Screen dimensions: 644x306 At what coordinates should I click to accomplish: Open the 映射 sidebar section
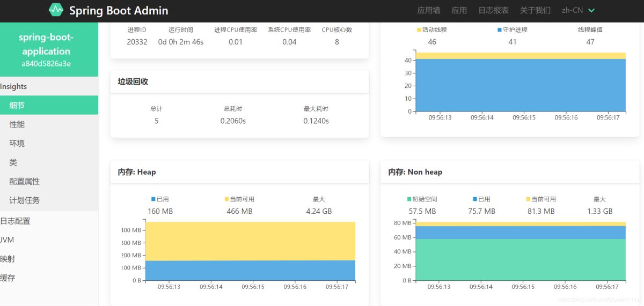click(8, 259)
